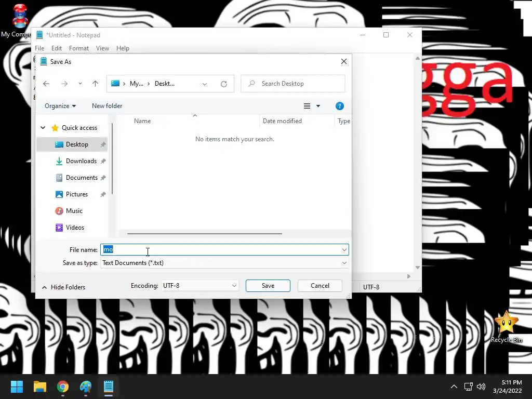The width and height of the screenshot is (532, 399).
Task: Minimize the Notepad window
Action: click(363, 35)
